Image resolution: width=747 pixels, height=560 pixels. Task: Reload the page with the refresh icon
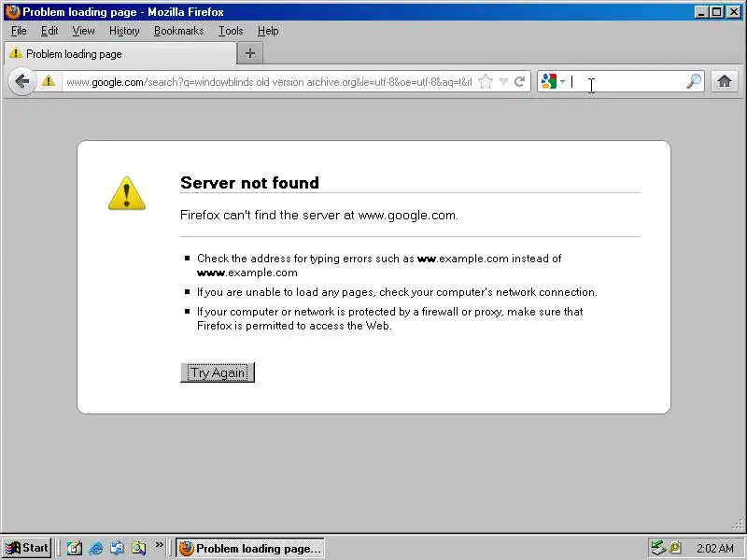[520, 81]
